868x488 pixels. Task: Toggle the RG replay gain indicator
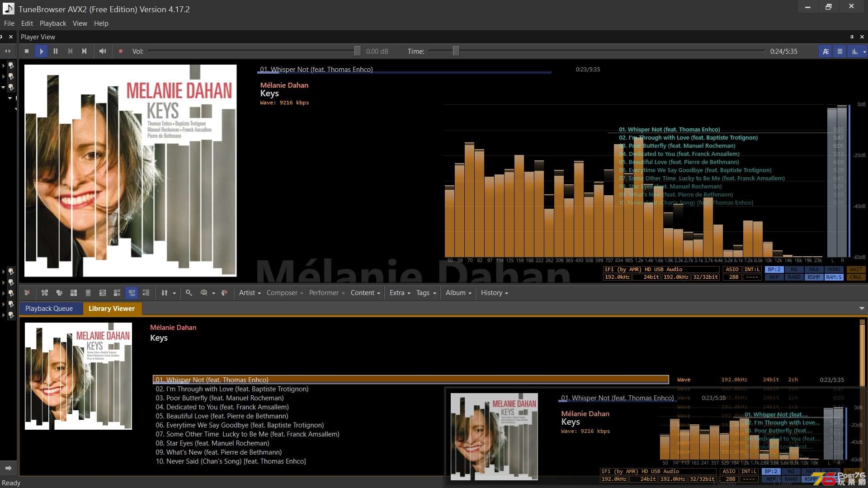coord(794,270)
